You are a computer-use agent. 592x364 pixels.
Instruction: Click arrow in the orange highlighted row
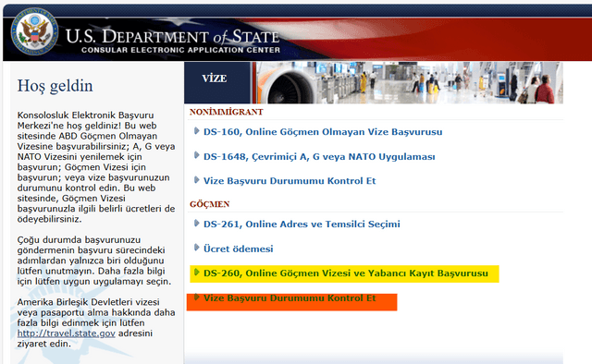(196, 297)
